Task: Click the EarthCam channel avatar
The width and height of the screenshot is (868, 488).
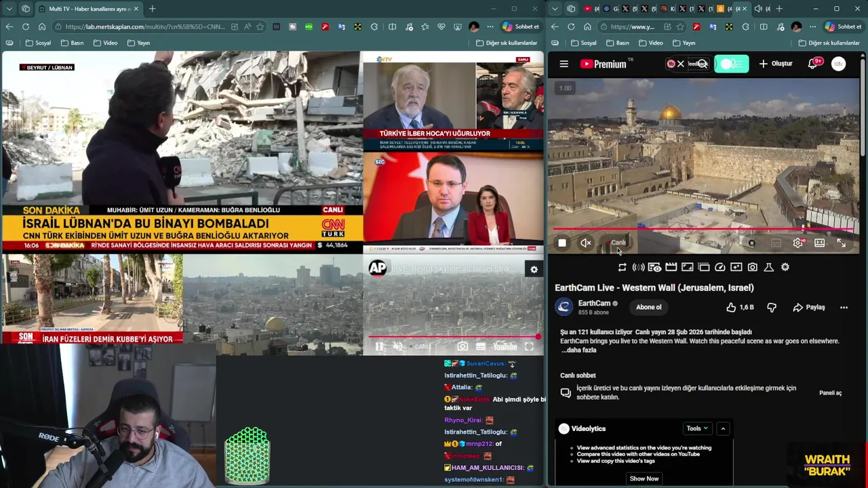Action: [x=564, y=307]
